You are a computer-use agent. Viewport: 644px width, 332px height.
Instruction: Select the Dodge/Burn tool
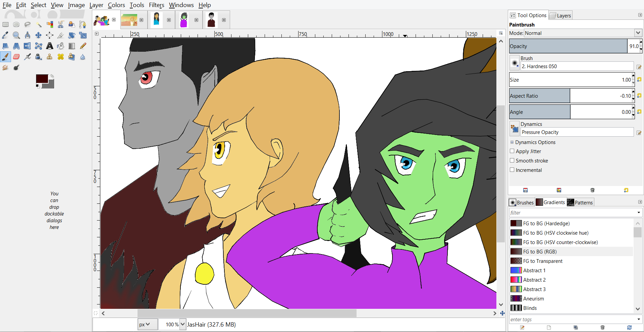16,67
